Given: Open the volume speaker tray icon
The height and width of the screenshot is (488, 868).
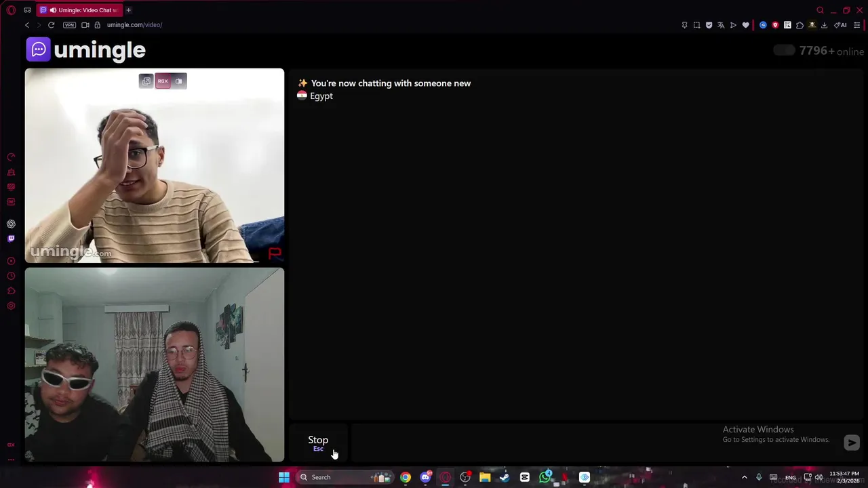Looking at the screenshot, I should [818, 477].
